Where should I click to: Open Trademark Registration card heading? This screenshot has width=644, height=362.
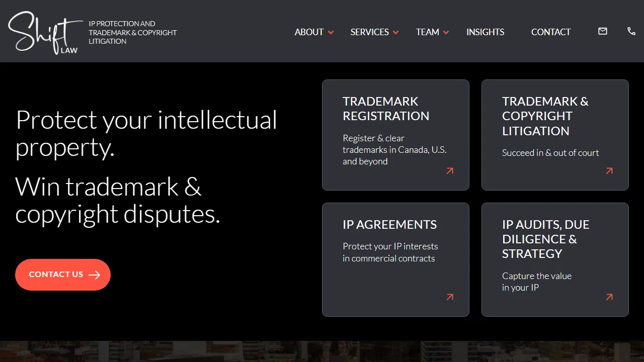[x=386, y=109]
